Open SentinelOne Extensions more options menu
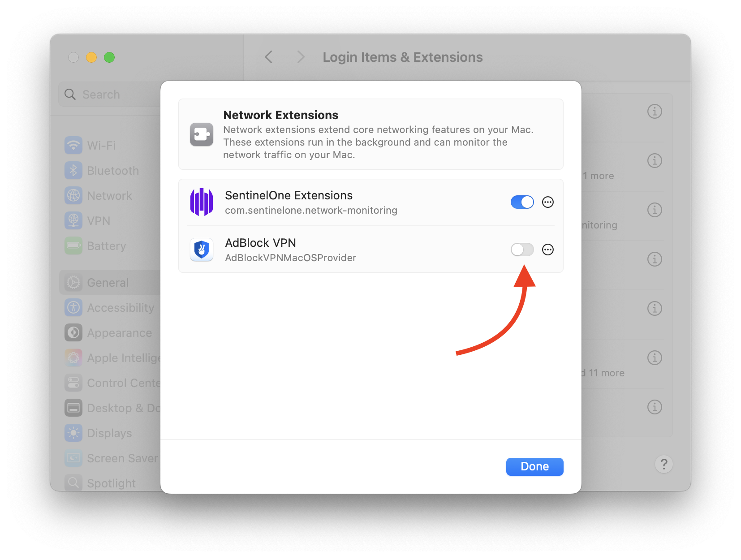Screen dimensions: 741x560 (547, 202)
